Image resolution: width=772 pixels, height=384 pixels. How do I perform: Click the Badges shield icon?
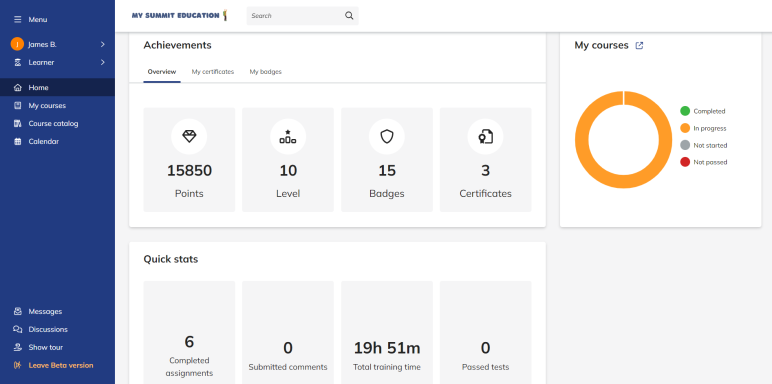[x=387, y=137]
